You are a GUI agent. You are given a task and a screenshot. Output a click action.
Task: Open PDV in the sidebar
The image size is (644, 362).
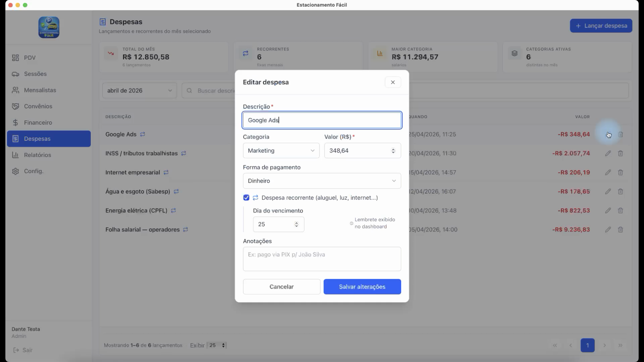click(49, 58)
